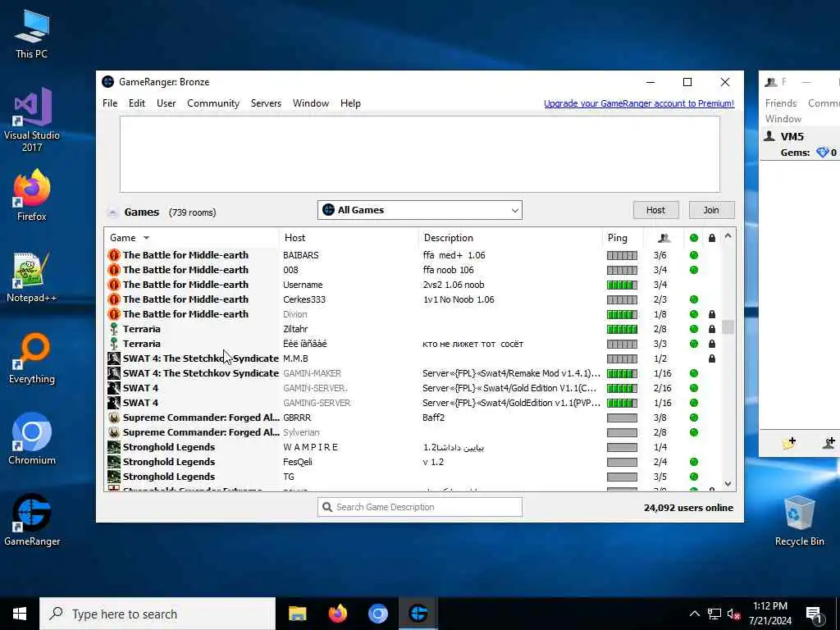The height and width of the screenshot is (630, 840).
Task: Select the Supreme Commander room hosted by Sylverian
Action: (x=413, y=432)
